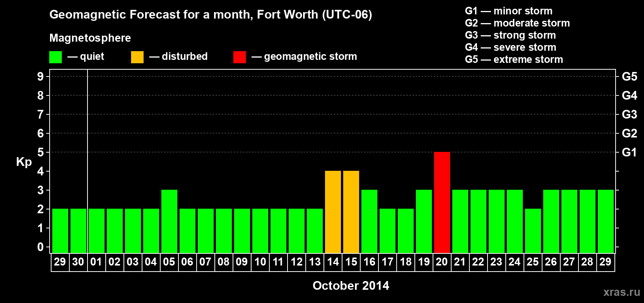The width and height of the screenshot is (644, 303).
Task: Click the green bar for day 29 October
Action: coord(606,221)
